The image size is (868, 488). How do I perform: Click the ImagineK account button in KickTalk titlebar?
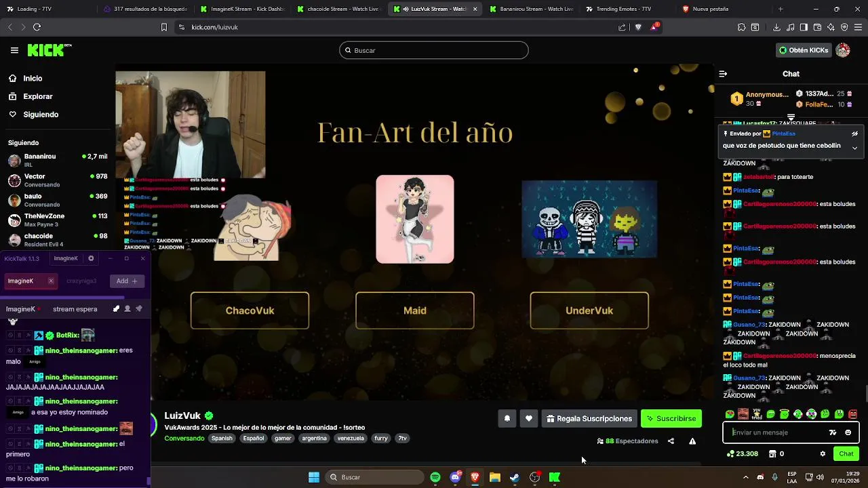point(66,258)
